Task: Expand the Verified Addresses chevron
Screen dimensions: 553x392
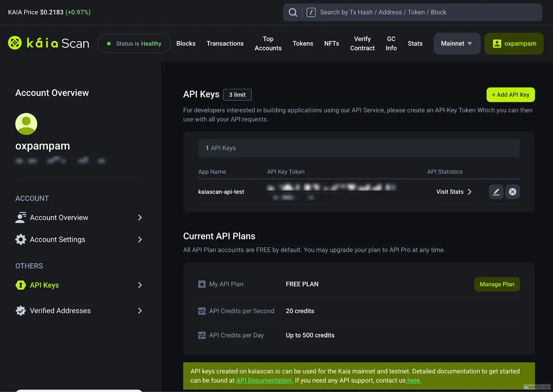Action: tap(140, 311)
